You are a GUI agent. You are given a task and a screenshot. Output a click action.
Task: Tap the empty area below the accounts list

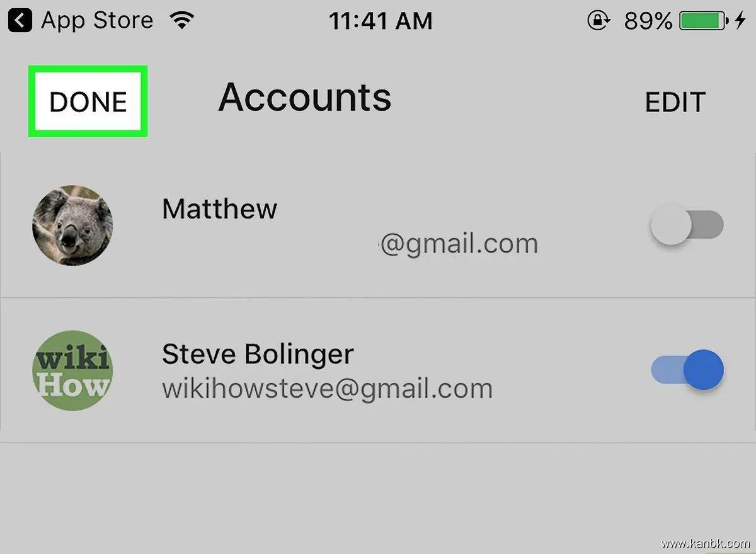pos(378,497)
